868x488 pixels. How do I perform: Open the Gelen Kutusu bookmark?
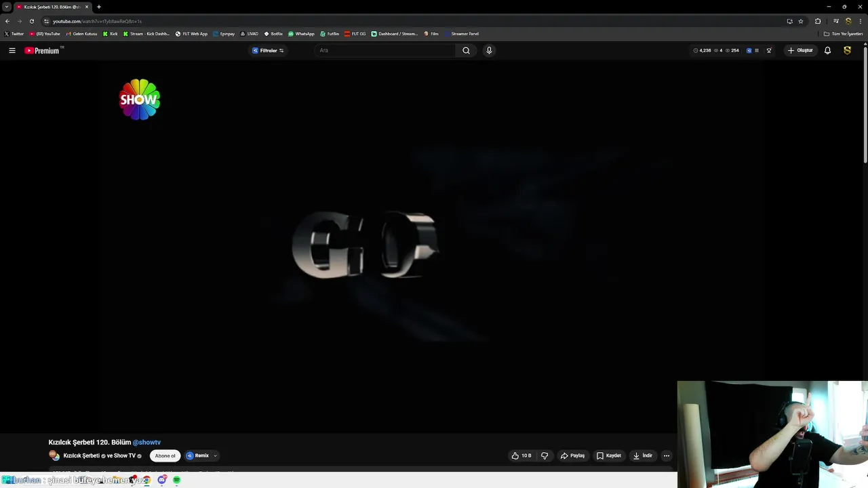[81, 34]
